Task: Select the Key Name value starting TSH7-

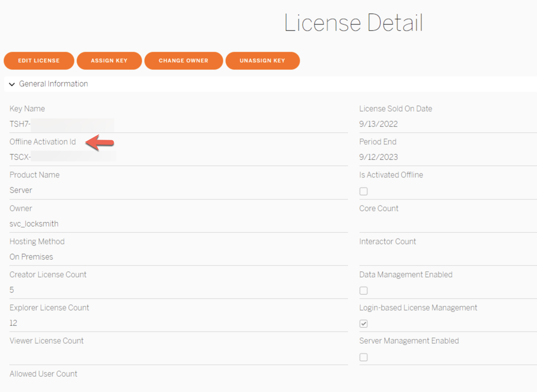Action: (x=20, y=124)
